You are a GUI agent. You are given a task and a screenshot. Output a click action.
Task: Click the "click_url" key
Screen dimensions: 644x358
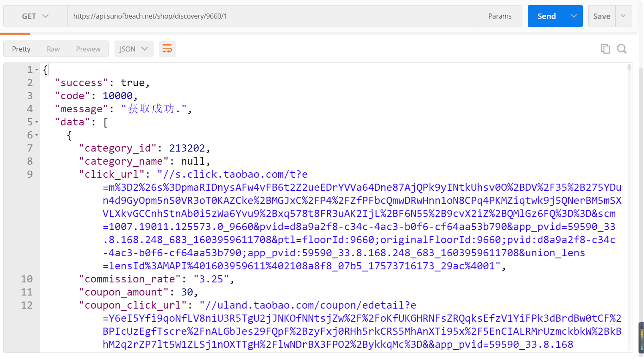tap(112, 174)
